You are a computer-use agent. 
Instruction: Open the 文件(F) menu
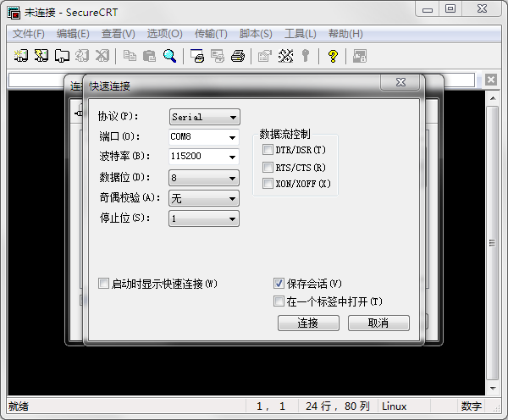[x=29, y=34]
